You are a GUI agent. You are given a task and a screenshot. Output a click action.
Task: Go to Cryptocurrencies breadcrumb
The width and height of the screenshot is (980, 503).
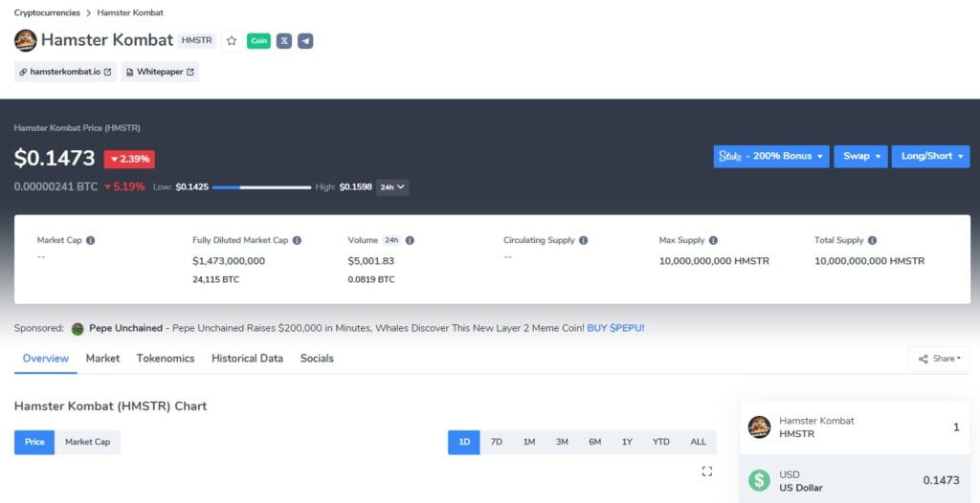coord(48,12)
